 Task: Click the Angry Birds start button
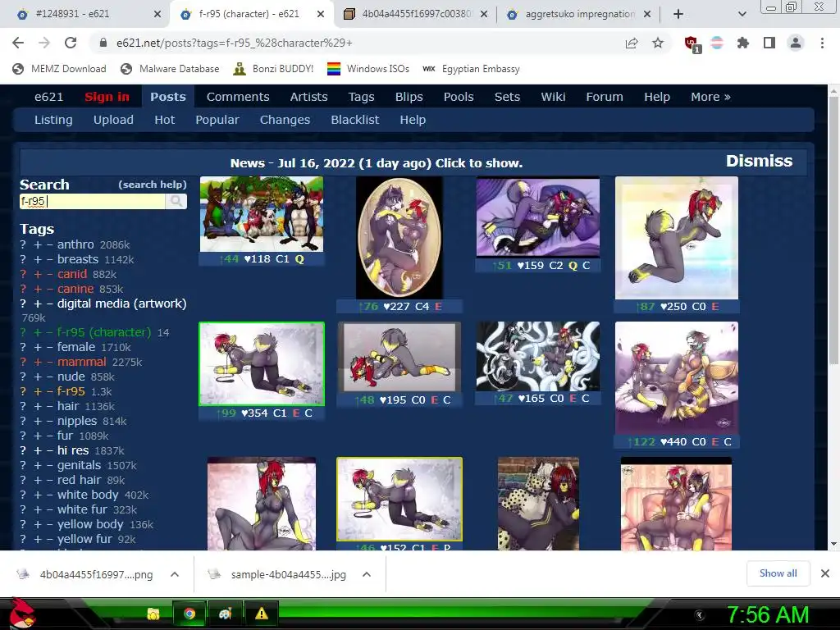click(22, 613)
